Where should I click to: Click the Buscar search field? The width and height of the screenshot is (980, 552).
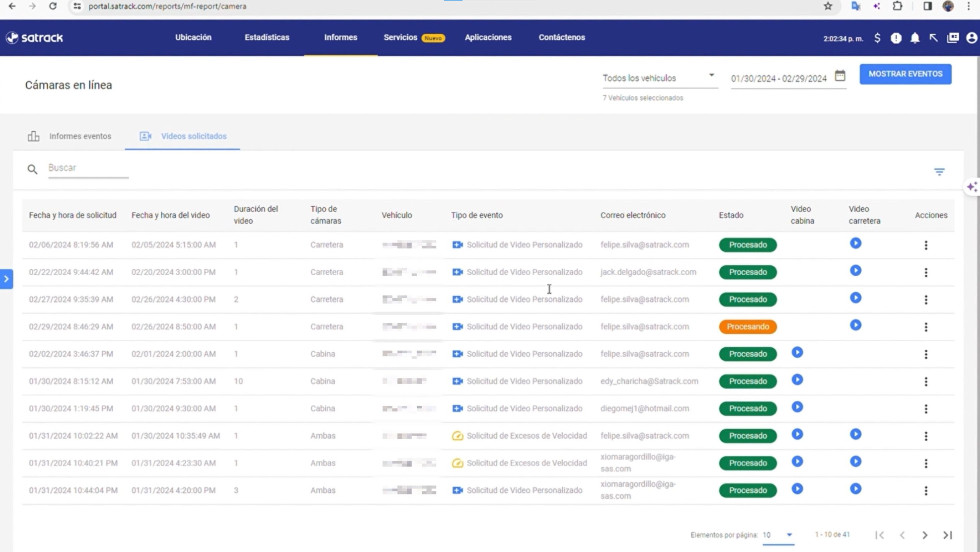88,168
